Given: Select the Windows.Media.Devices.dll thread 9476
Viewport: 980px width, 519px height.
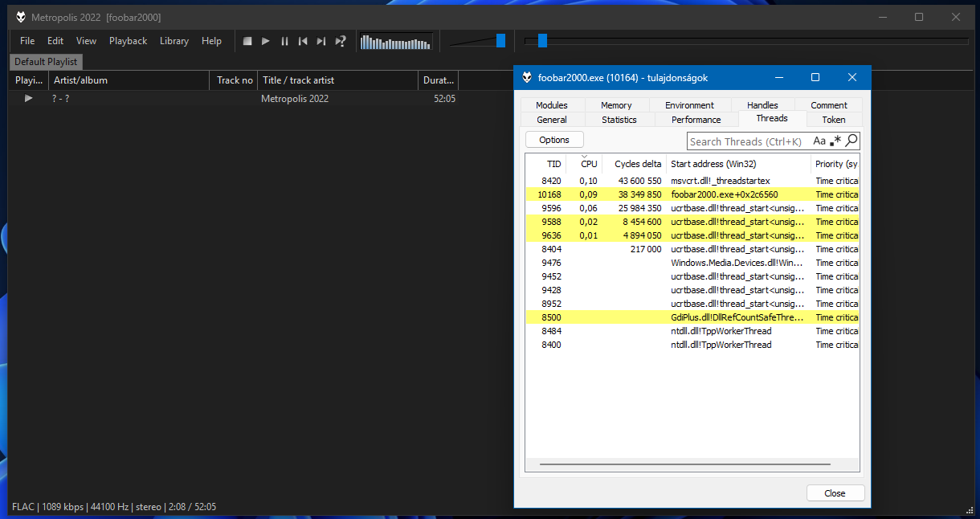Looking at the screenshot, I should click(692, 263).
